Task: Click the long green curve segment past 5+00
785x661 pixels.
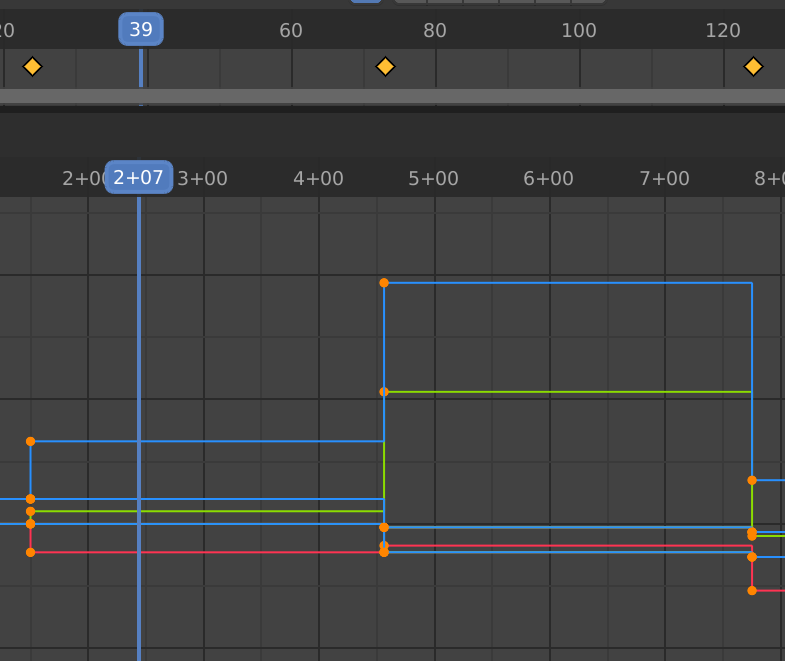Action: click(568, 392)
